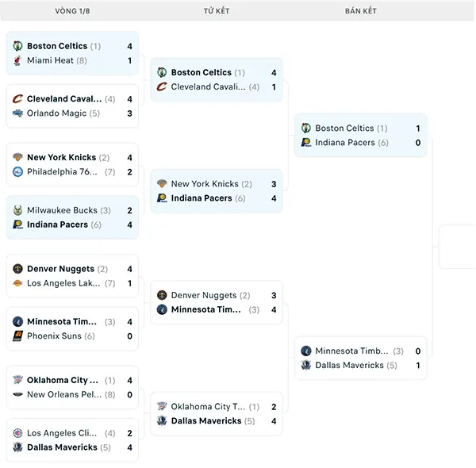Open Orlando Magic (5) team link
Image resolution: width=476 pixels, height=468 pixels.
(x=63, y=113)
